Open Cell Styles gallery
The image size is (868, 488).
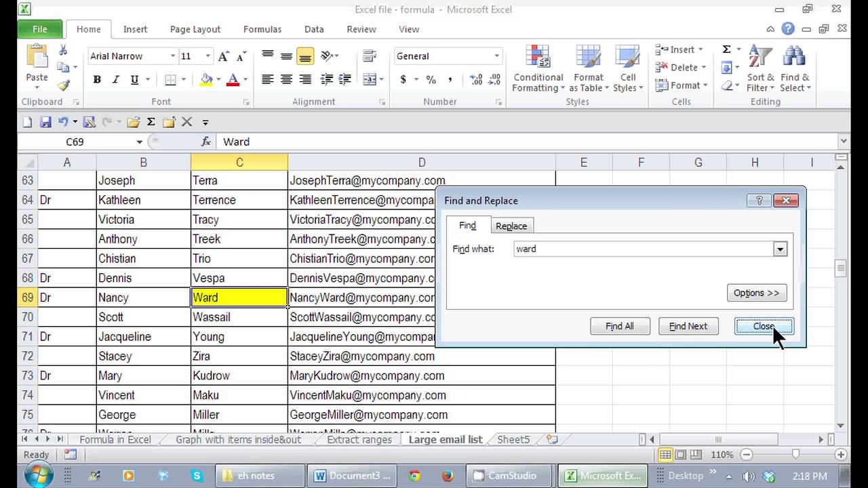coord(628,68)
